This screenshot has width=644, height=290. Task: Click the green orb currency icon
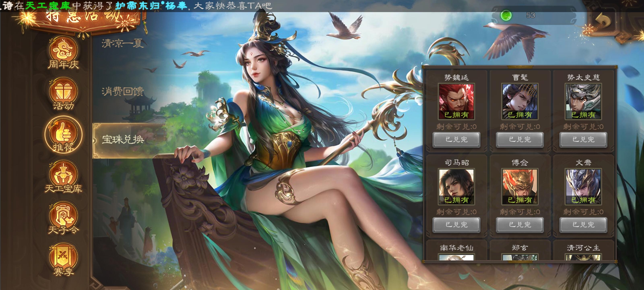point(506,16)
